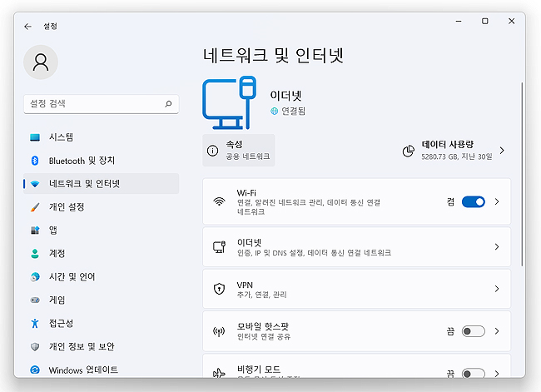Viewport: 541px width, 392px height.
Task: Select 계정 in the sidebar
Action: 101,254
